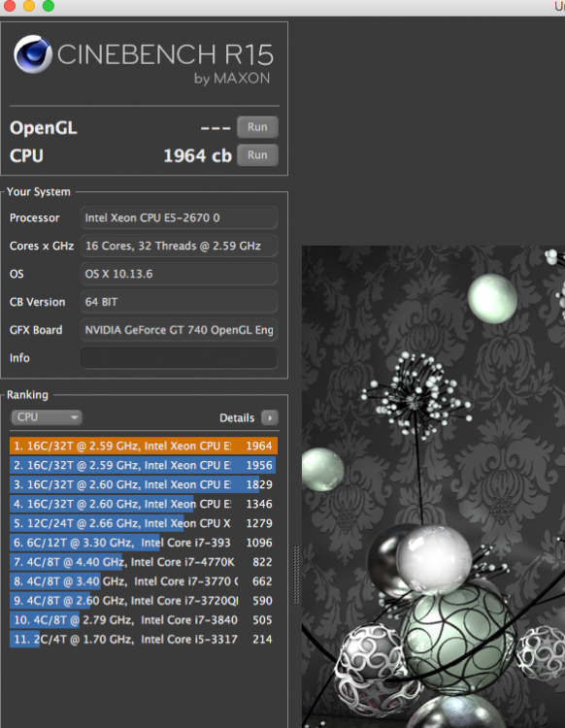565x728 pixels.
Task: Click the red close window button
Action: click(10, 6)
